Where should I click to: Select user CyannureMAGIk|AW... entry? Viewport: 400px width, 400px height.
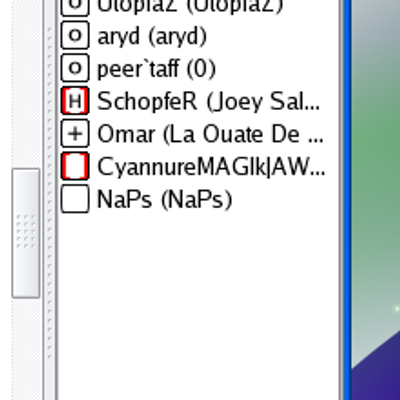point(211,167)
